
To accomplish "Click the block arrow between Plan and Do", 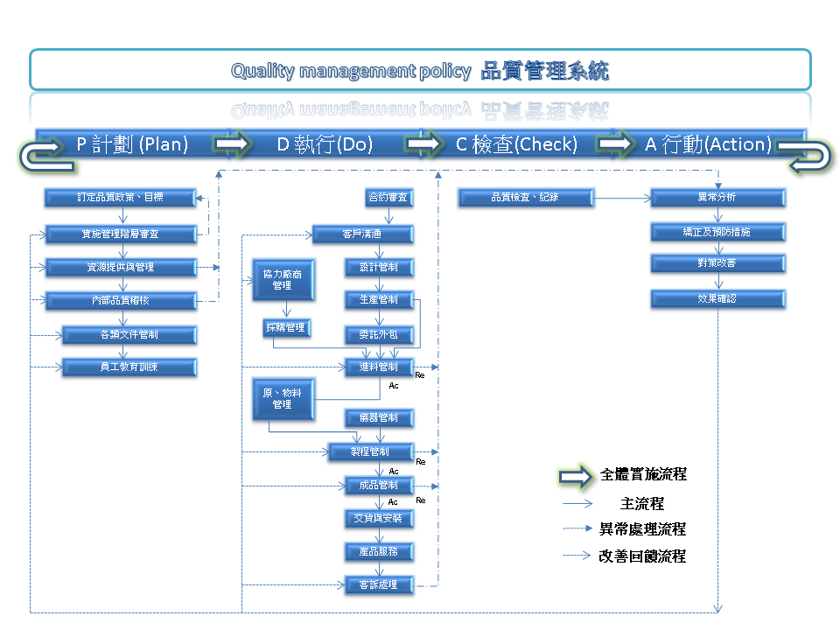I will 232,143.
